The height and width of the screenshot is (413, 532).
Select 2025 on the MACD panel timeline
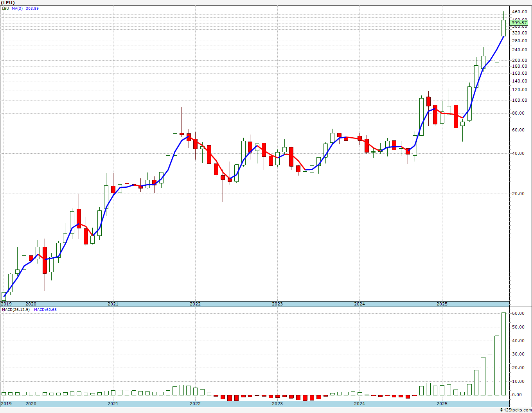(442, 404)
